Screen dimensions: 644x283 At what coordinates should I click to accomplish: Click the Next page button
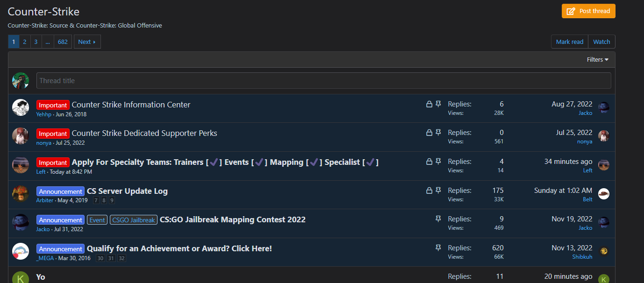(87, 42)
